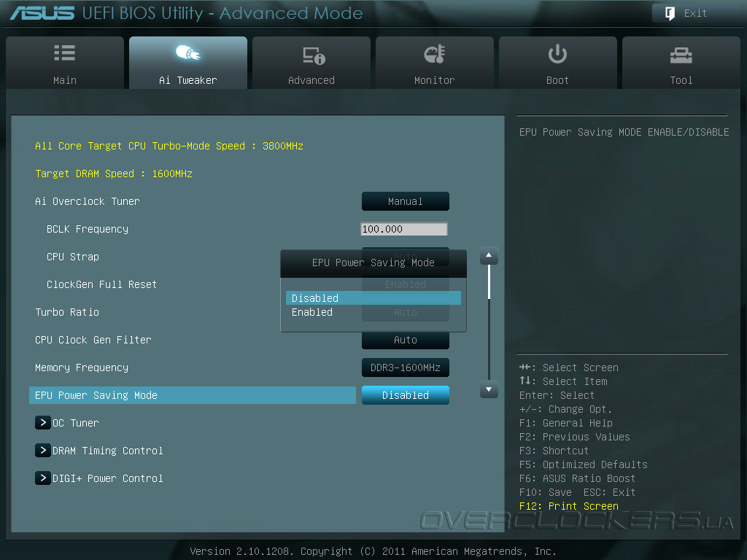This screenshot has height=560, width=747.
Task: Switch to the Ai Tweaker tab label
Action: coord(188,80)
